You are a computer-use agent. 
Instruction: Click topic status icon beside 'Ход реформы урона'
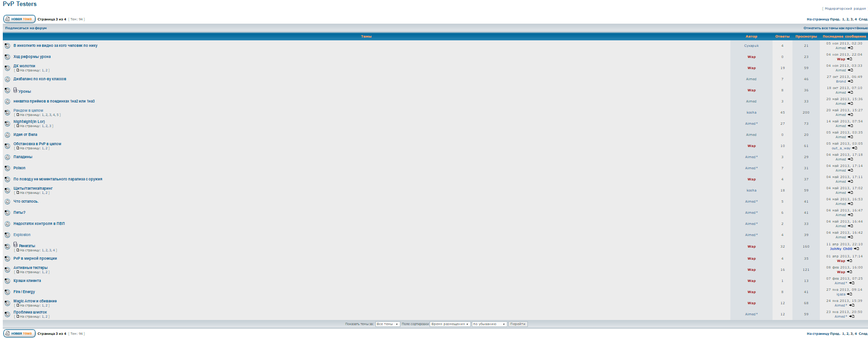[x=7, y=57]
